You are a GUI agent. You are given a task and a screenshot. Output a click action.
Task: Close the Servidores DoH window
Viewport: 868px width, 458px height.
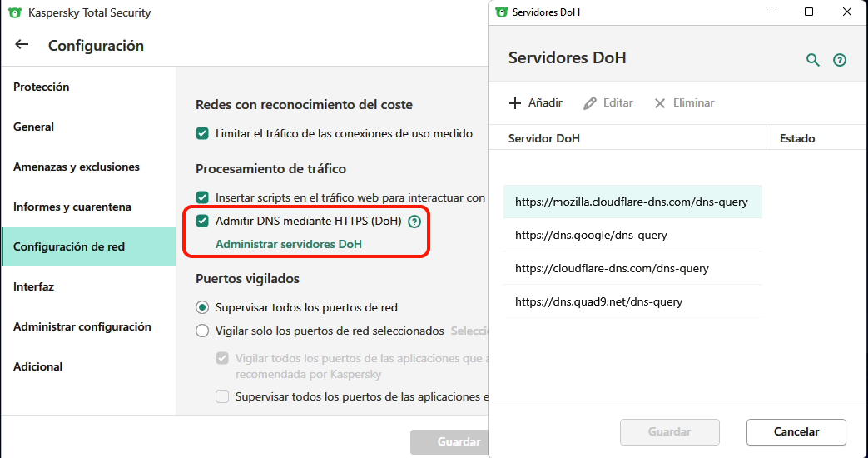pos(847,12)
